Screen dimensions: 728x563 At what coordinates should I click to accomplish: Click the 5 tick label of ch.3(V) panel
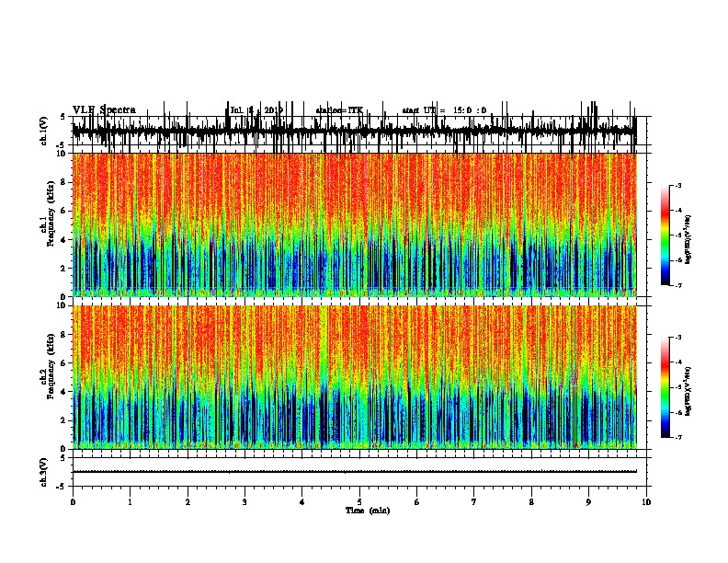point(63,458)
